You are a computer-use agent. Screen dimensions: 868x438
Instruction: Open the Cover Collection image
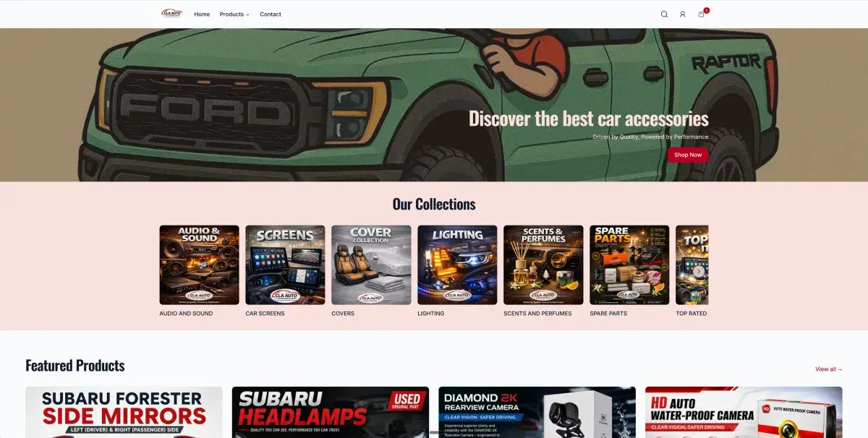[x=371, y=265]
